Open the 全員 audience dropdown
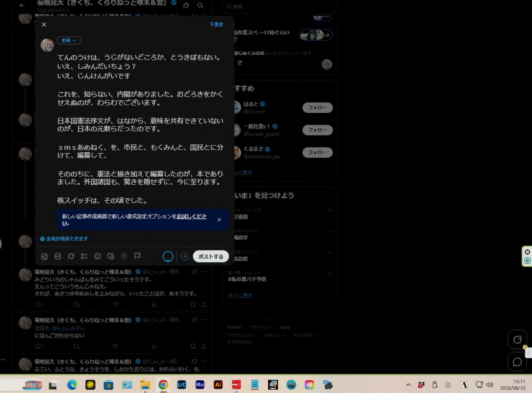Screen dimensions: 532x393 pos(69,41)
